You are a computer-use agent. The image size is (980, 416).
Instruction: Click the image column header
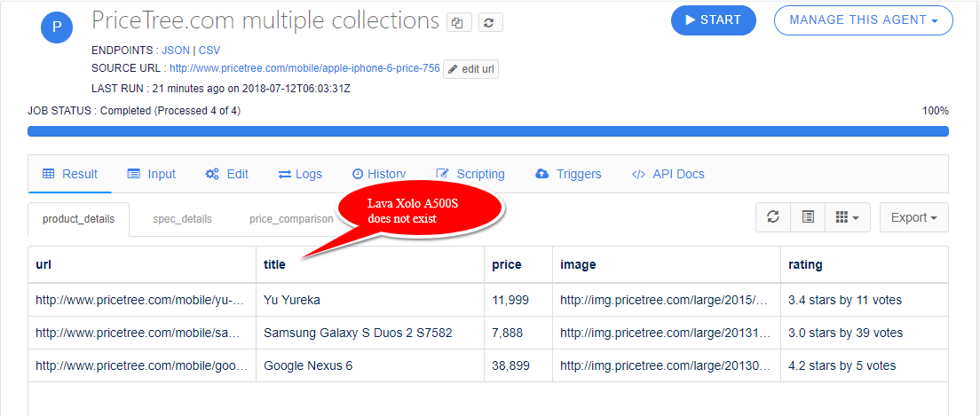[x=667, y=265]
